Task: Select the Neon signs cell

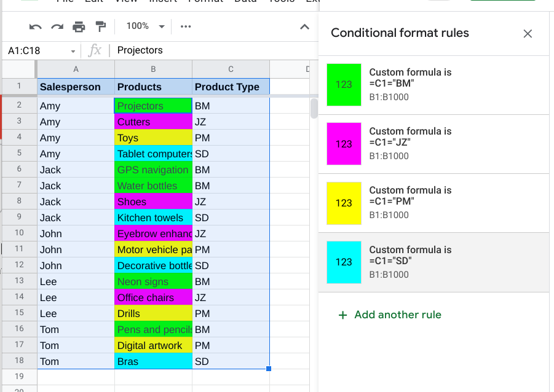Action: [x=153, y=281]
